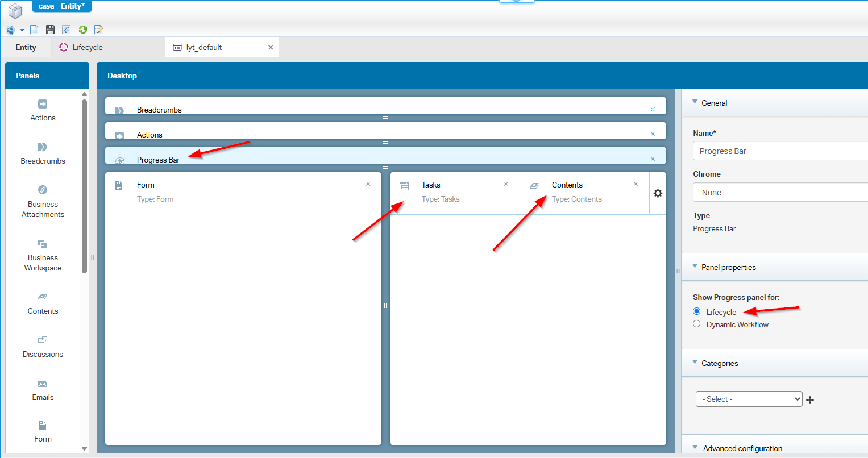The width and height of the screenshot is (868, 458).
Task: Click the green Refresh icon in toolbar
Action: click(x=83, y=30)
